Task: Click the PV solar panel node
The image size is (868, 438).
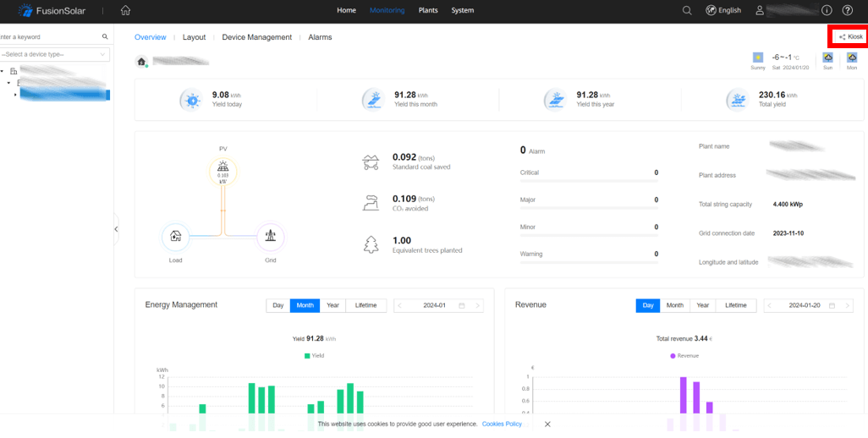Action: pos(223,171)
